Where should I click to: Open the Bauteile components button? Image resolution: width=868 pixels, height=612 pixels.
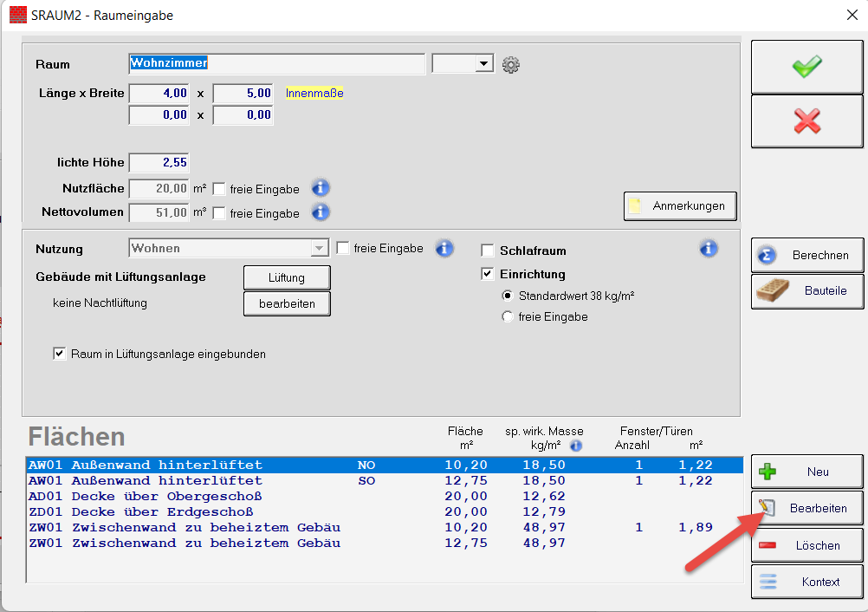pyautogui.click(x=807, y=290)
